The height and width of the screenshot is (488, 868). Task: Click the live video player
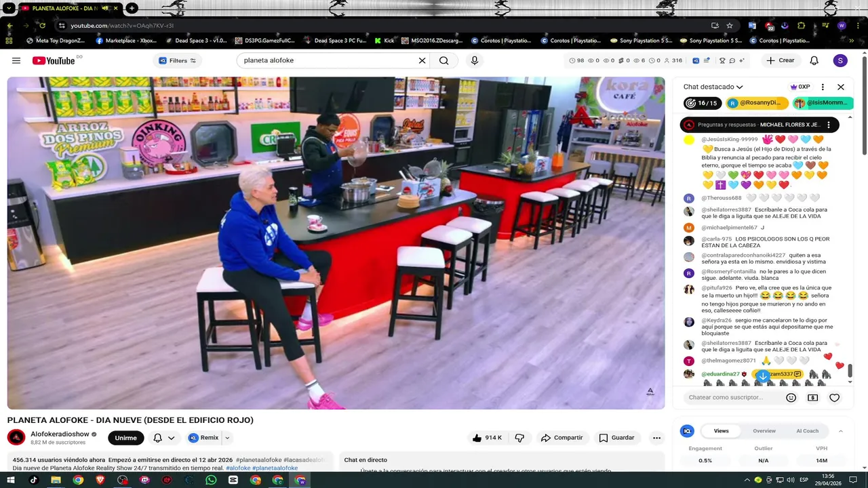[336, 243]
